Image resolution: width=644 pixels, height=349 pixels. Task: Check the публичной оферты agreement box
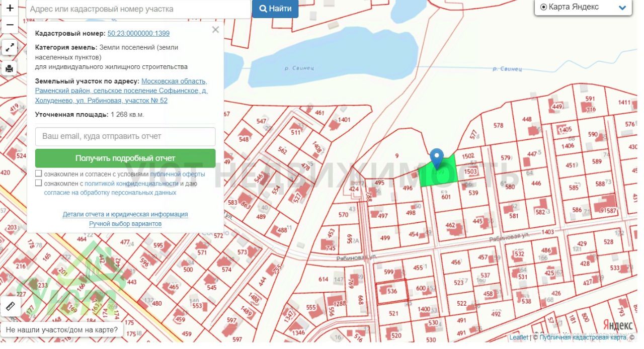click(x=39, y=173)
